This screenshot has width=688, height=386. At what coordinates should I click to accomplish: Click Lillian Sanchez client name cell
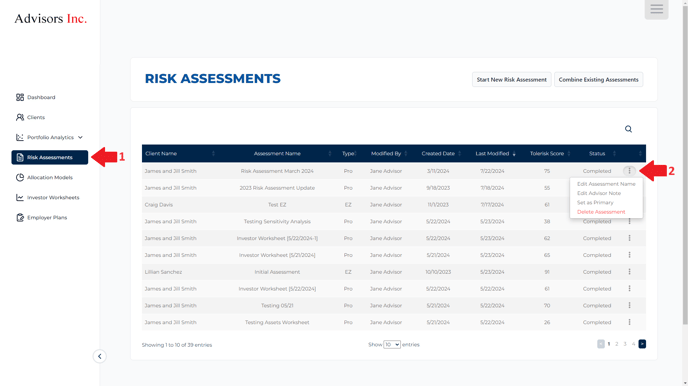pos(163,272)
